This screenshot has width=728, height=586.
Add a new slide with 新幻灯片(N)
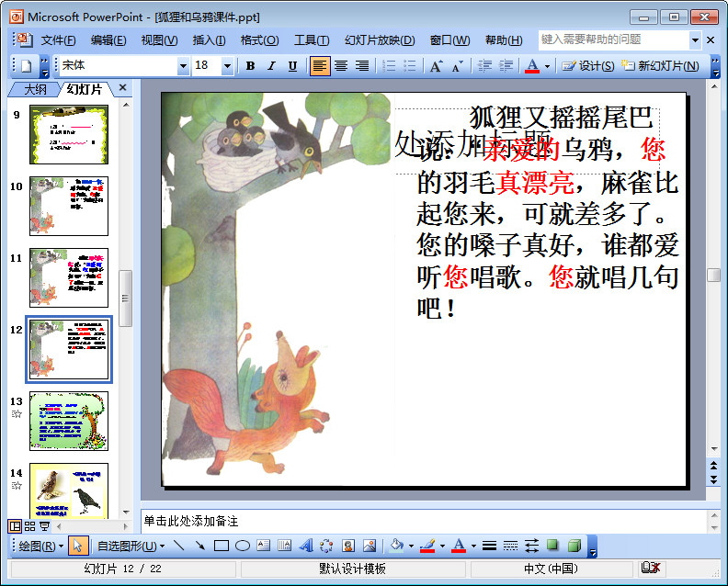(x=660, y=66)
